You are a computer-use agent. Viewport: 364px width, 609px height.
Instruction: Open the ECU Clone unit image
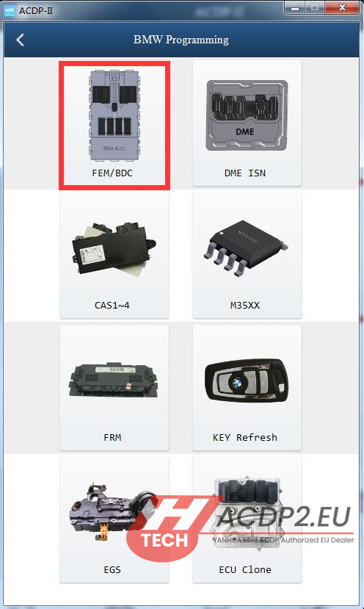(246, 513)
